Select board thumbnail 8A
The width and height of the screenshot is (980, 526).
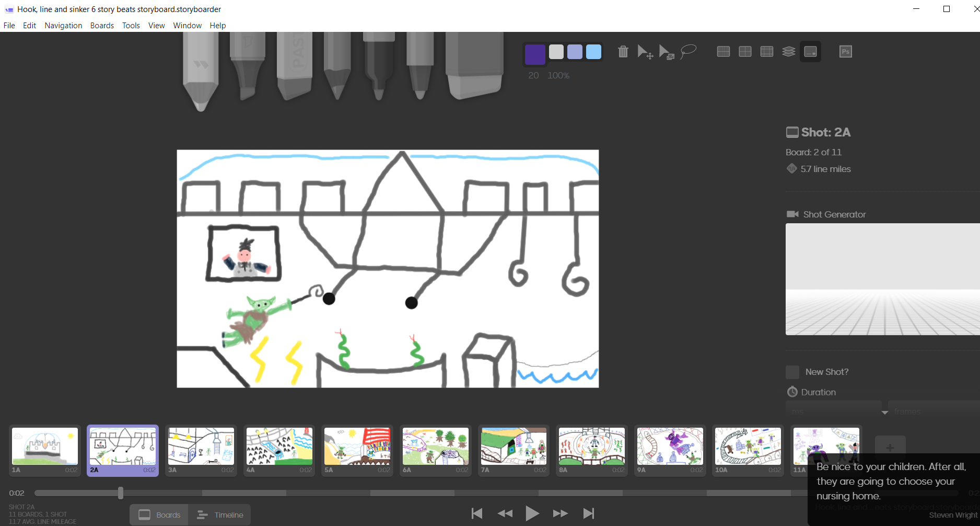(592, 450)
